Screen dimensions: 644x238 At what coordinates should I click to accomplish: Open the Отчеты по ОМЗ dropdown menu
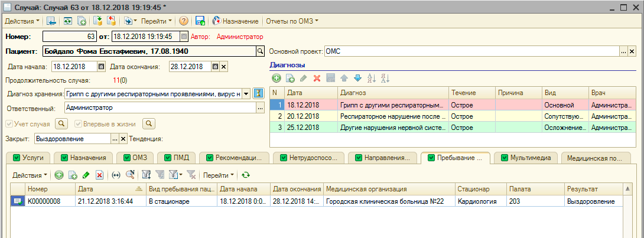click(292, 21)
